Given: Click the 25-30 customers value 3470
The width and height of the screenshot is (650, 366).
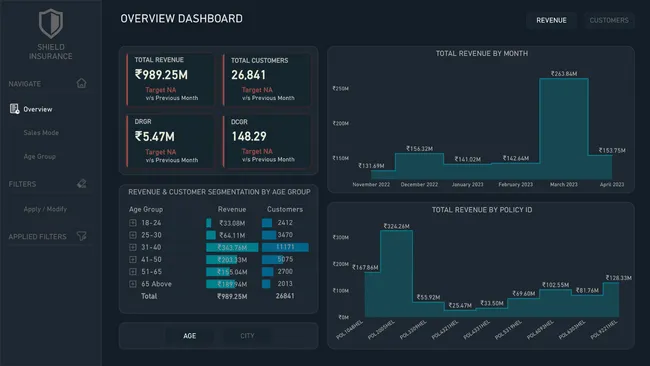Looking at the screenshot, I should click(x=285, y=235).
